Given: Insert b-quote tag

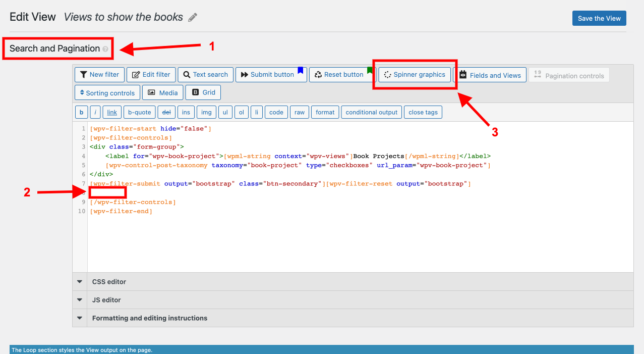Looking at the screenshot, I should coord(140,112).
